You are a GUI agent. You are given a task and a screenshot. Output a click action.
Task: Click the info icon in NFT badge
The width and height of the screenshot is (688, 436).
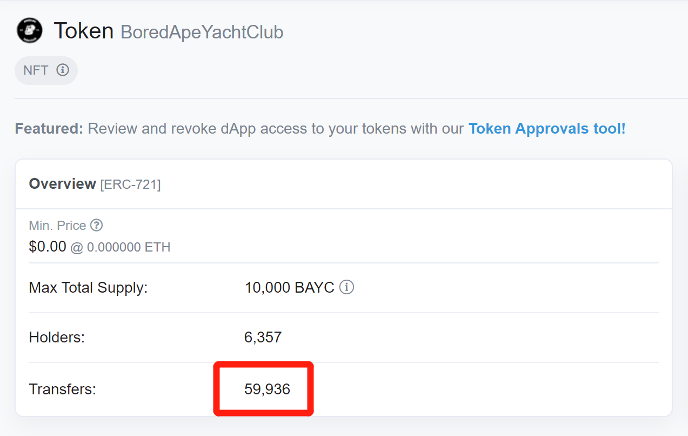tap(63, 70)
